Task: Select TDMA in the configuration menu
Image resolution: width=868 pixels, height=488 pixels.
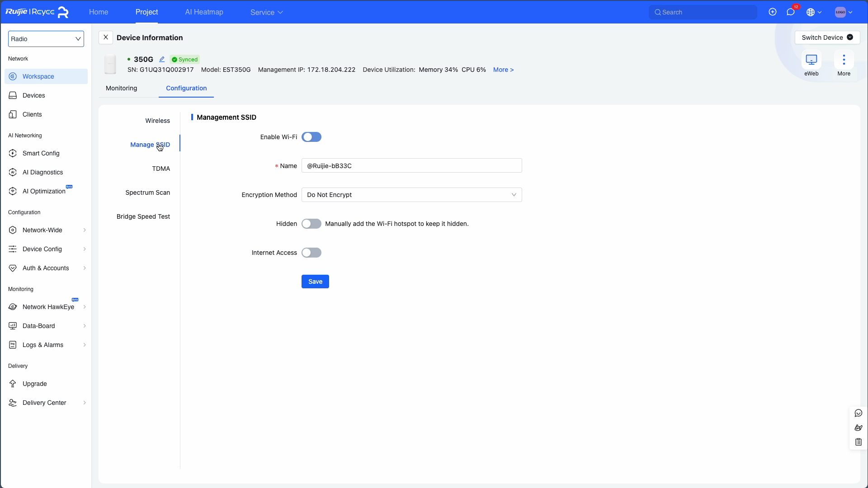Action: click(x=161, y=169)
